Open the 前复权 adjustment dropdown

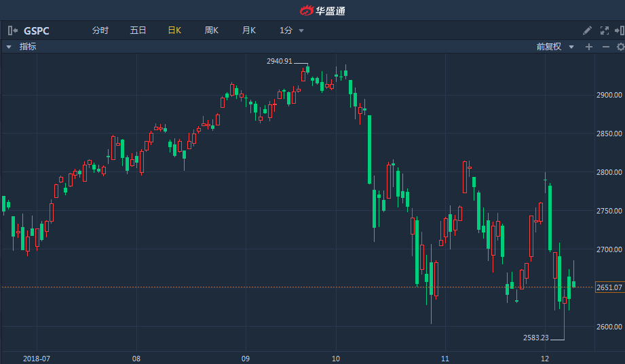(x=554, y=47)
